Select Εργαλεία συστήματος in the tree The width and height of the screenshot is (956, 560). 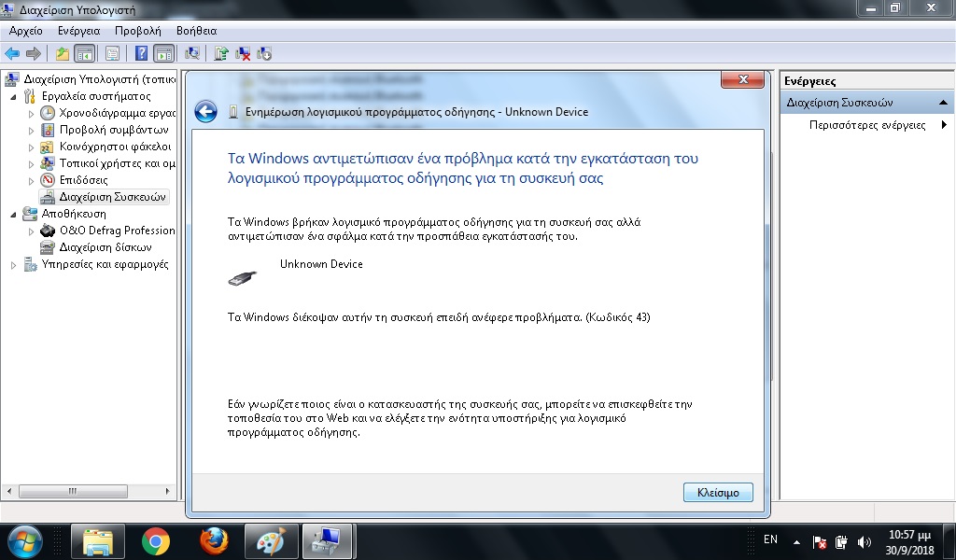tap(96, 96)
